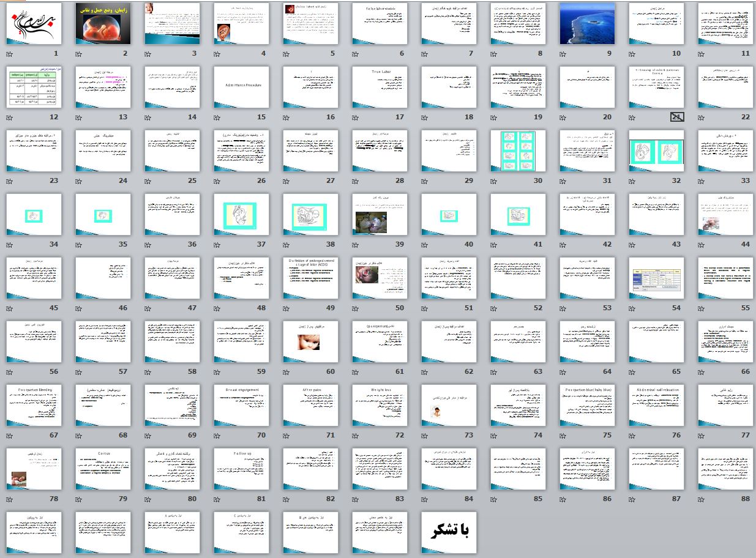Select the 'Weight loss' slide thumbnail
Image resolution: width=756 pixels, height=558 pixels.
(380, 405)
